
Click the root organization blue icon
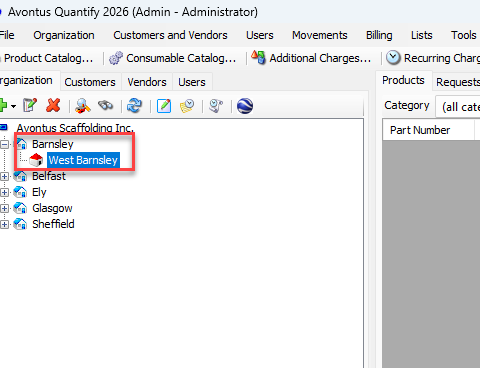pos(4,127)
